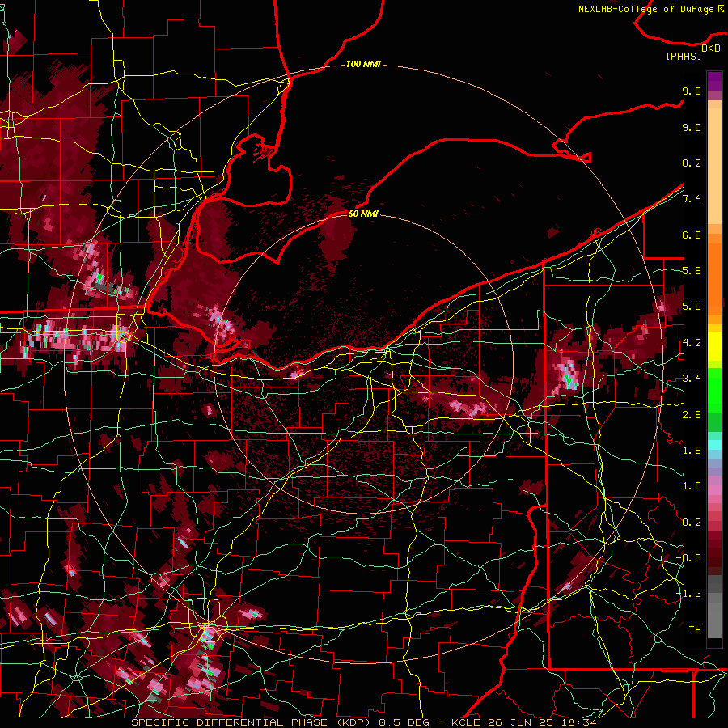Screen dimensions: 728x728
Task: Click the "NEXLAB-College of DuPage" credit text
Action: pyautogui.click(x=647, y=9)
